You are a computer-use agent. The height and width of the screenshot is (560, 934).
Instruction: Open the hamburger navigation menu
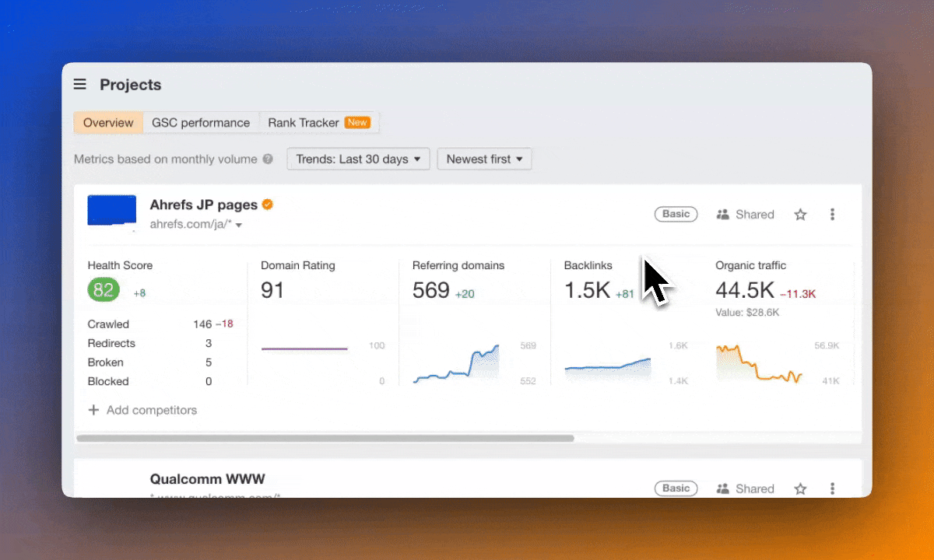point(79,85)
